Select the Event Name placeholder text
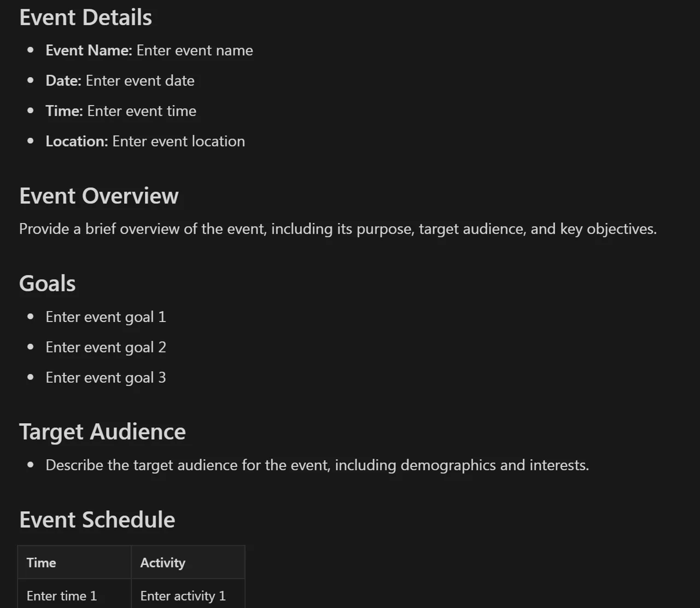 [195, 50]
